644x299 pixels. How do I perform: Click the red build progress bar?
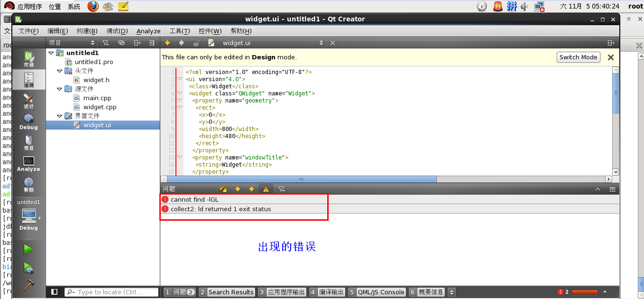tap(585, 292)
